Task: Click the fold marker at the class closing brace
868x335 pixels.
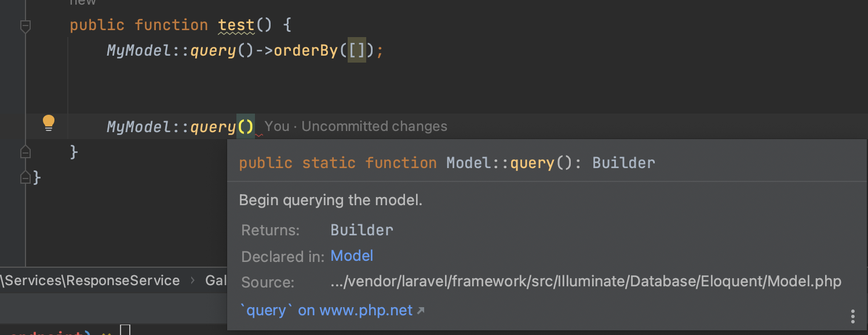Action: (25, 177)
